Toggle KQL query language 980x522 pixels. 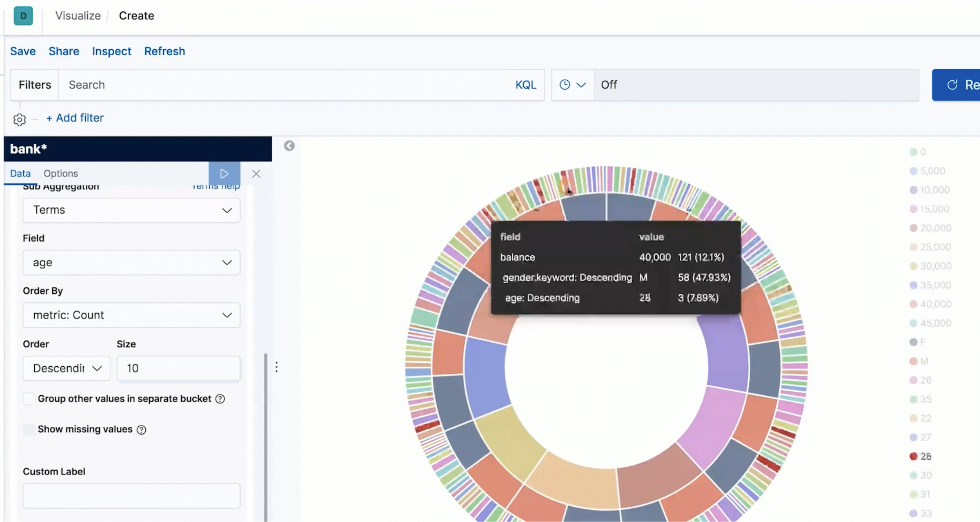526,85
